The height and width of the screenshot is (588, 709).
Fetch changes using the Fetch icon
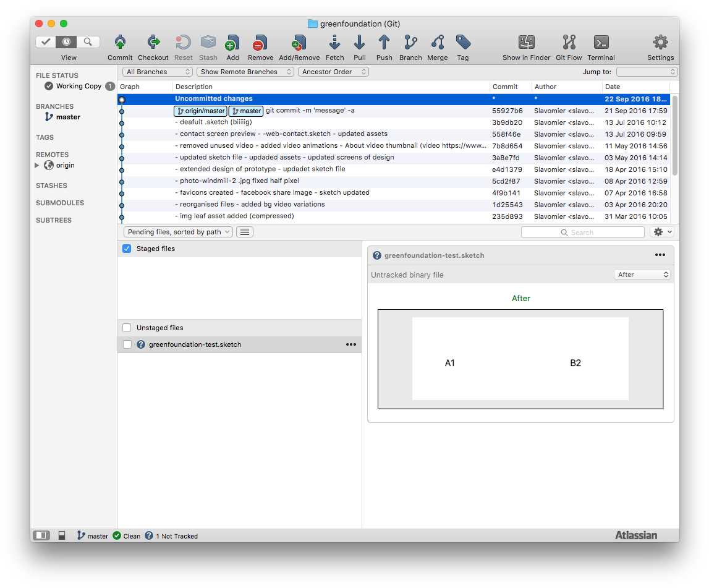pos(334,43)
